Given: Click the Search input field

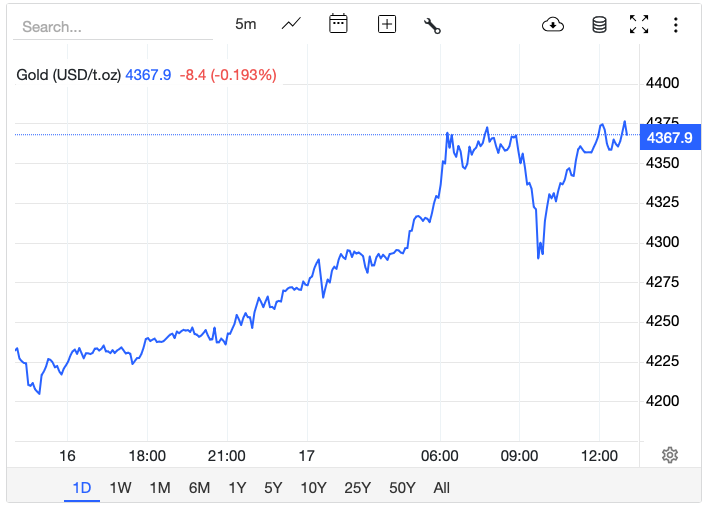Looking at the screenshot, I should [113, 27].
